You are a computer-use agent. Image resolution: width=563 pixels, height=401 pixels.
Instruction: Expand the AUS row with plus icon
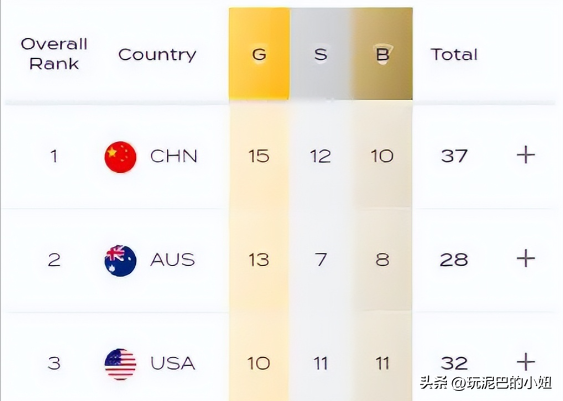click(526, 258)
